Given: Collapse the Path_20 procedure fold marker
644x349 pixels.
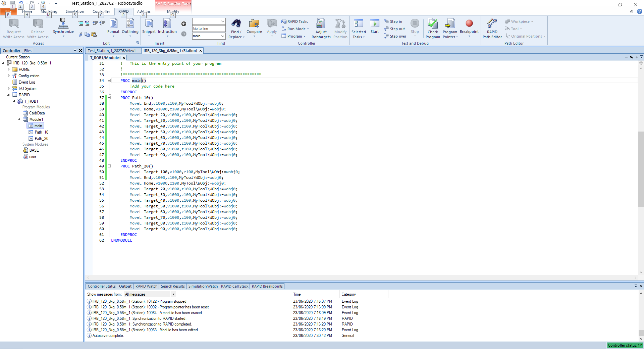Looking at the screenshot, I should 109,166.
